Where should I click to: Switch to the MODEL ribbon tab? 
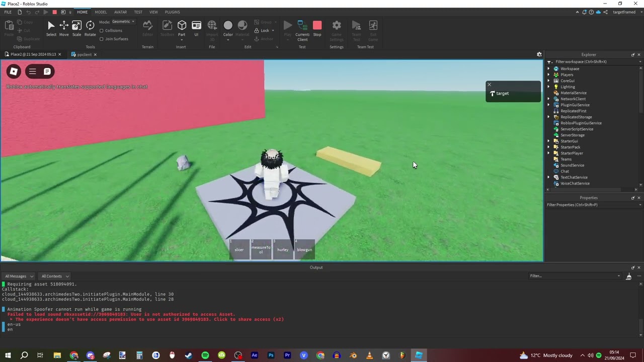tap(101, 12)
